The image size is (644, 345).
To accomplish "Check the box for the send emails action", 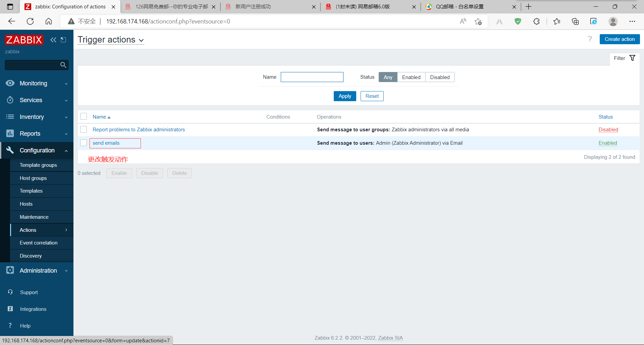I will point(84,143).
